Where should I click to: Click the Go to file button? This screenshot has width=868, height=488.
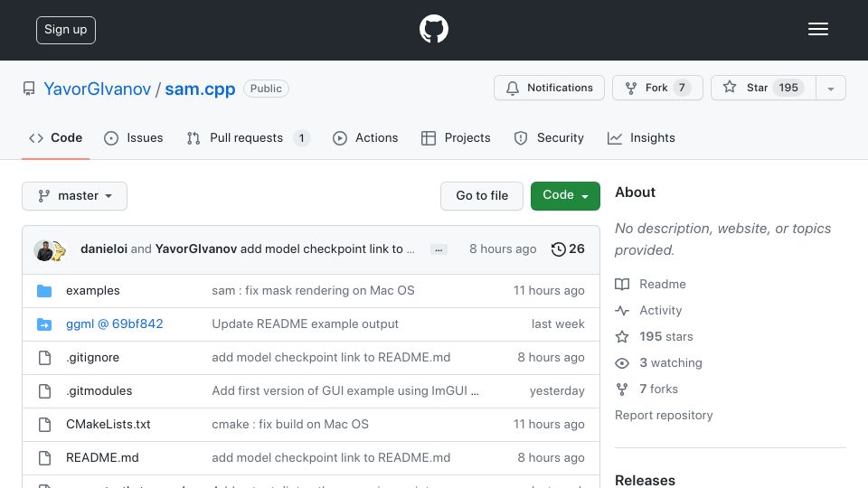pyautogui.click(x=482, y=196)
